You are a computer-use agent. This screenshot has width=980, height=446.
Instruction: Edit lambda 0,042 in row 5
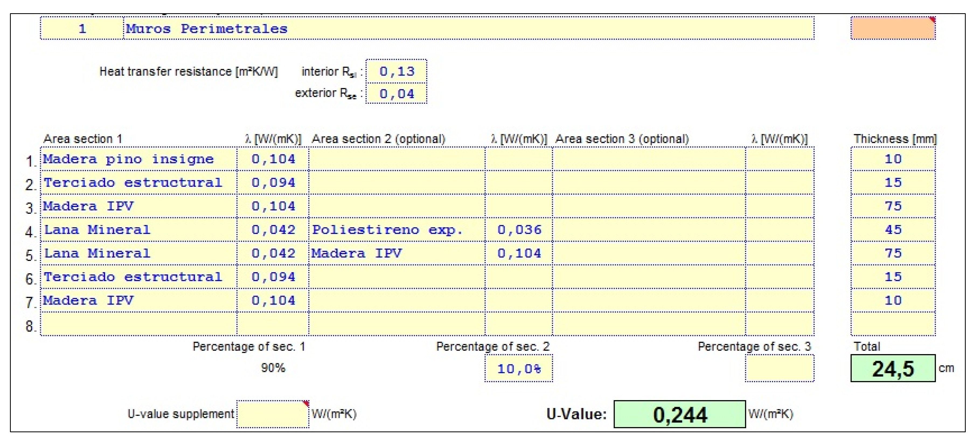click(x=273, y=253)
